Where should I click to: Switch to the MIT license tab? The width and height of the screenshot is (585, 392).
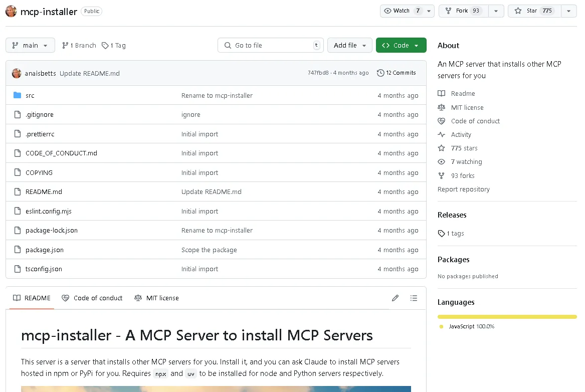[x=157, y=298]
